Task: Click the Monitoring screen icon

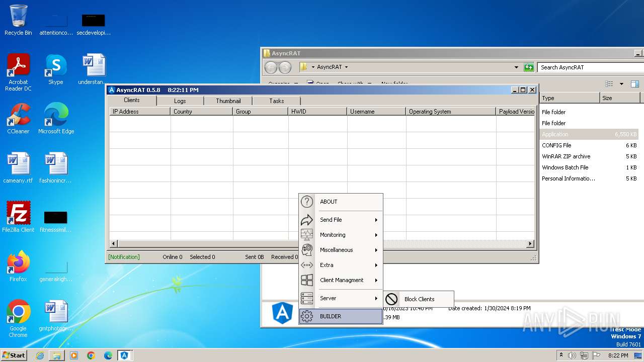Action: click(307, 235)
